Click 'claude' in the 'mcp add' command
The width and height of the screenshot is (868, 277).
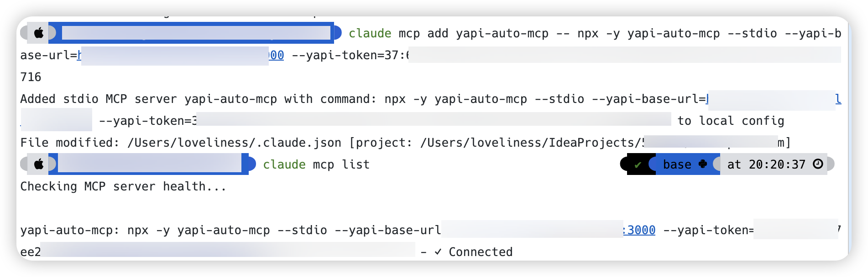click(x=370, y=33)
